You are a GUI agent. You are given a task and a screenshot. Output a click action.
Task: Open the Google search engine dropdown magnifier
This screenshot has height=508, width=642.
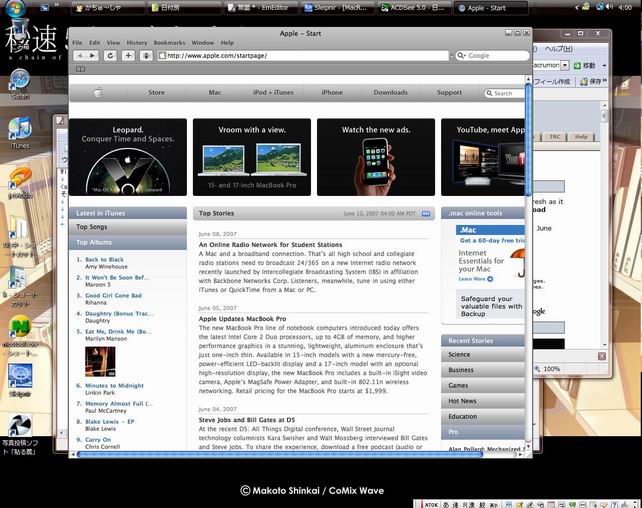tap(461, 56)
